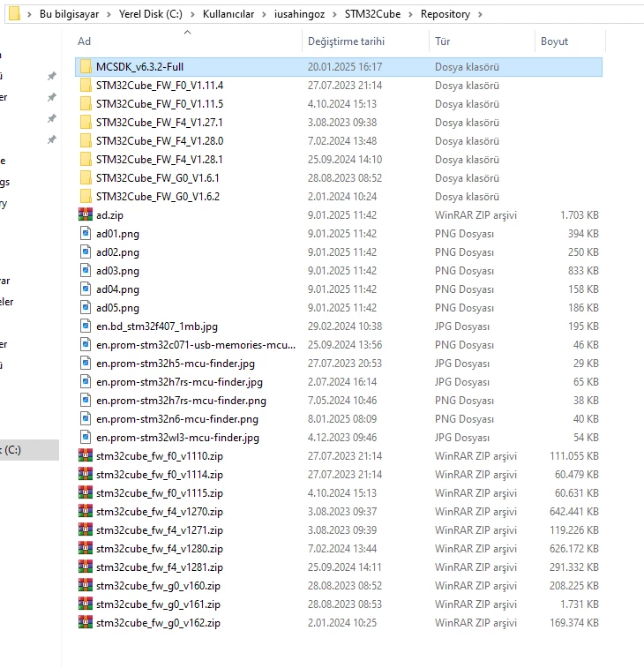Click the 111.055 KB size value

pyautogui.click(x=574, y=456)
